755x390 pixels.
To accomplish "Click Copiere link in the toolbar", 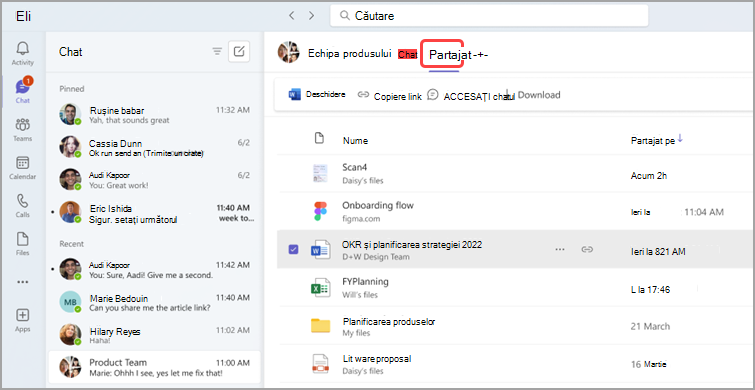I will [390, 95].
